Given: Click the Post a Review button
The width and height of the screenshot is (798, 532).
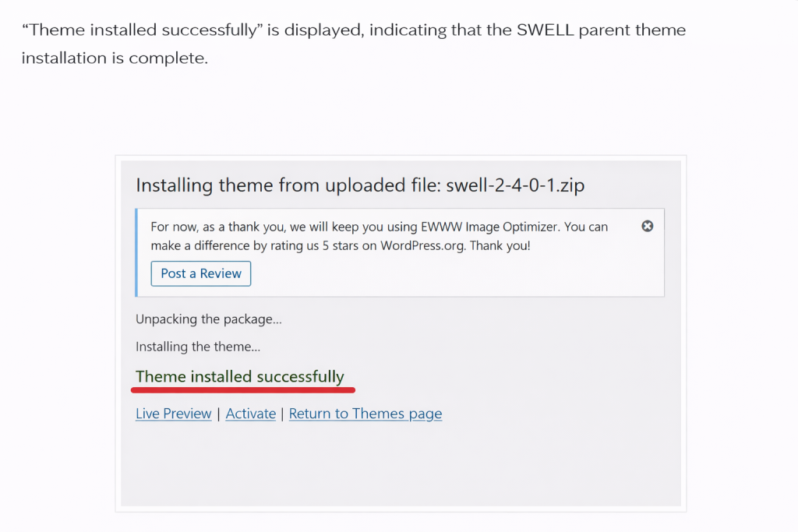Looking at the screenshot, I should tap(200, 273).
